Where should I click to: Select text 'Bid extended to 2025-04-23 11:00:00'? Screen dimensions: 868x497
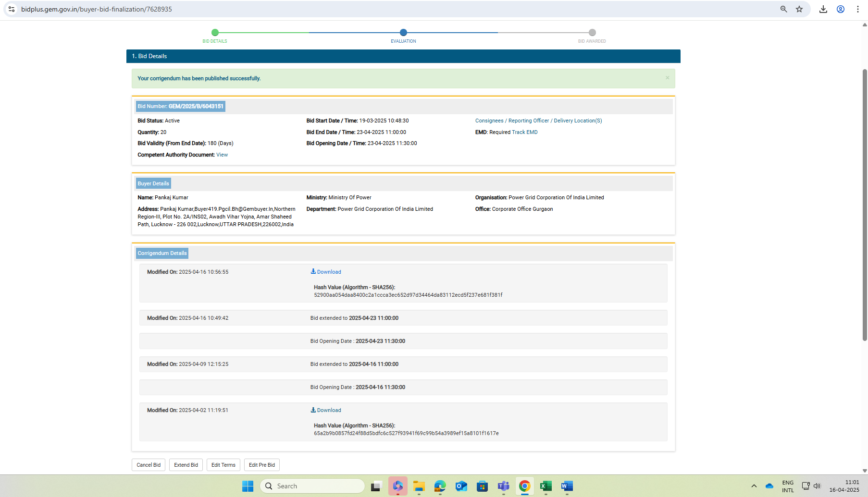coord(354,318)
